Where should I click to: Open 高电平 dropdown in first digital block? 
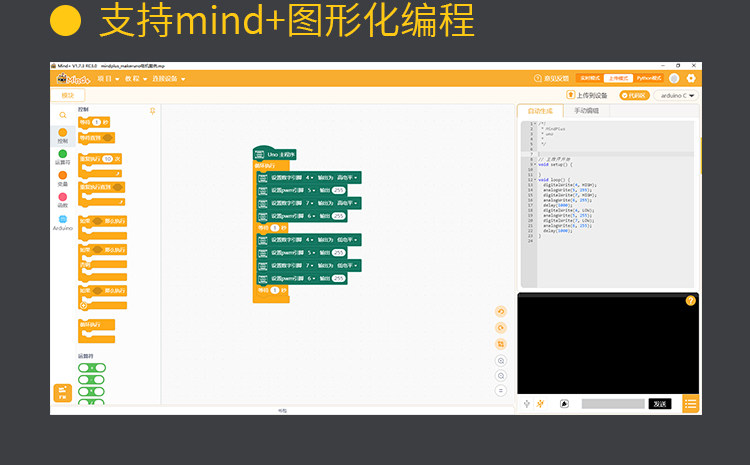(347, 177)
